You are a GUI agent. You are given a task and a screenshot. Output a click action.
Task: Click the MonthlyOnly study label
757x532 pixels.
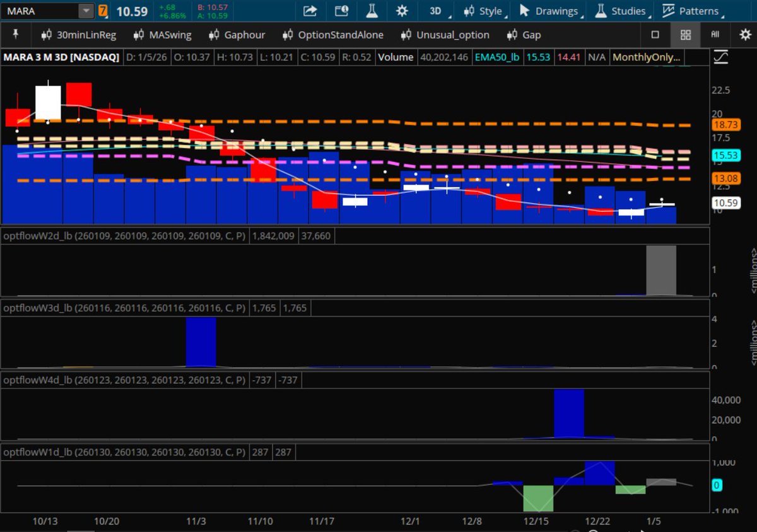pos(647,57)
